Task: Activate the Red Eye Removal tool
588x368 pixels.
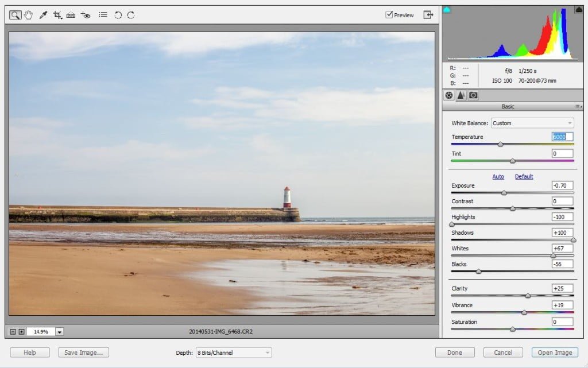Action: tap(86, 15)
